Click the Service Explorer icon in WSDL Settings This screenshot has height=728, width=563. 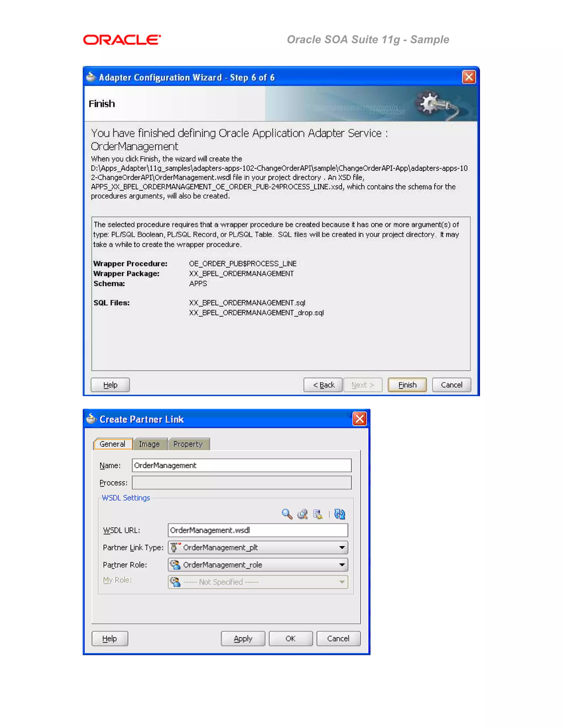pos(302,514)
